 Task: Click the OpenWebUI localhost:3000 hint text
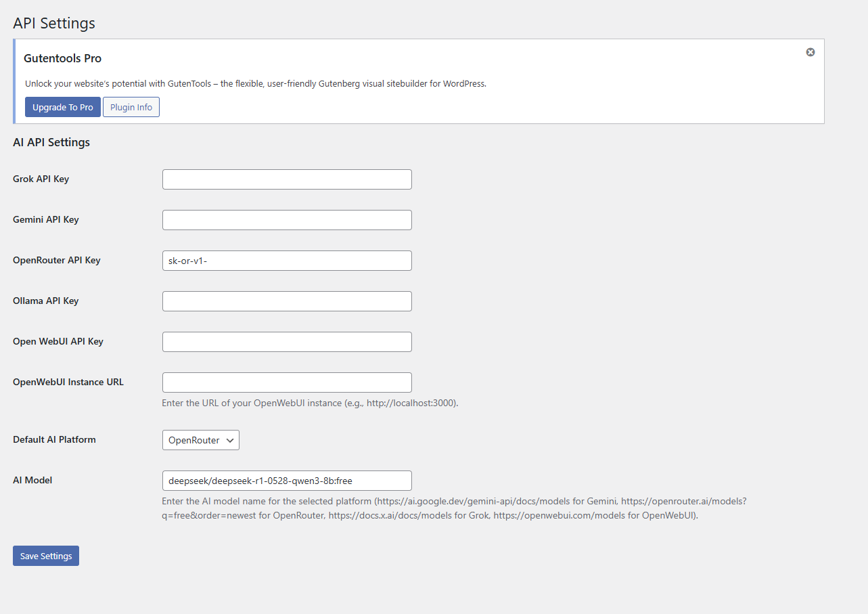pyautogui.click(x=310, y=403)
